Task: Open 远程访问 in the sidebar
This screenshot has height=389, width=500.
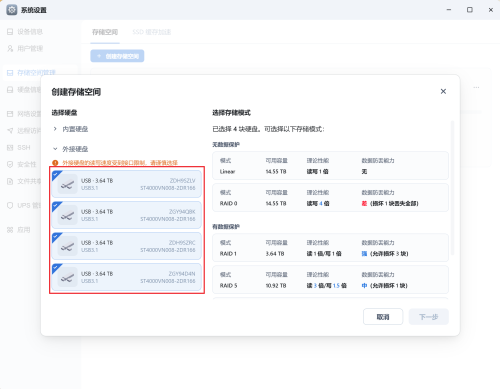Action: point(25,131)
